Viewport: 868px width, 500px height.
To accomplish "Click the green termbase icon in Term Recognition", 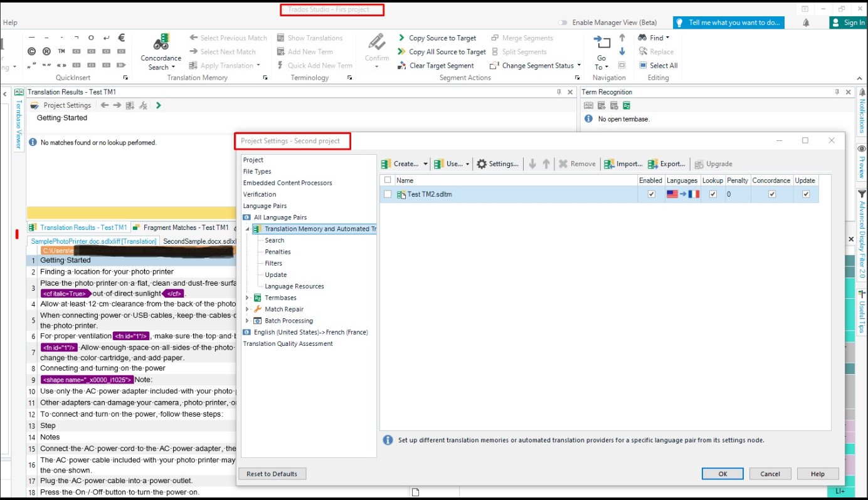I will [x=627, y=105].
